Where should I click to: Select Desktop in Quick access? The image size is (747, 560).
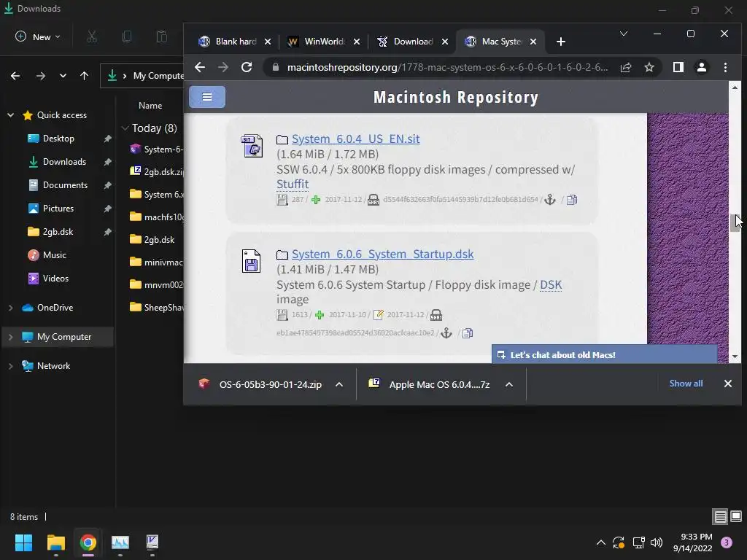[x=58, y=139]
